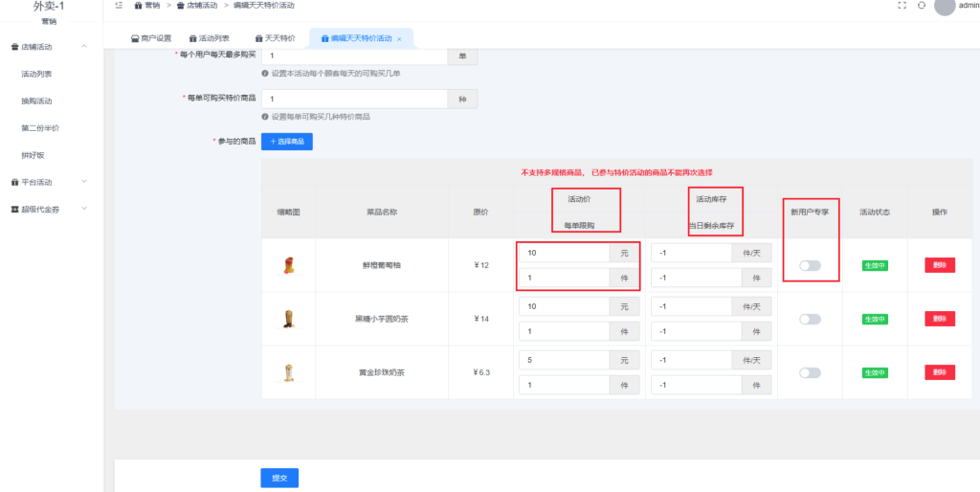Screen dimensions: 980x492
Task: Toggle 新用户专享 for 鲜橙葡萄柚
Action: 810,265
